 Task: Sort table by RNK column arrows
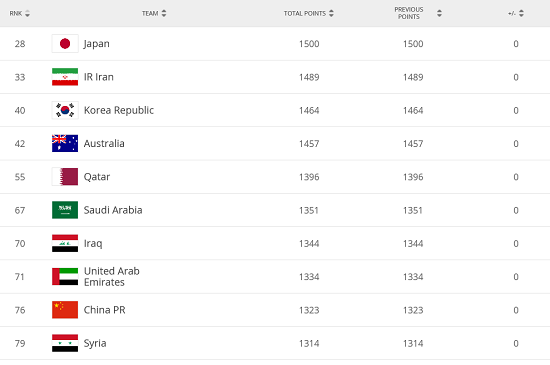[x=27, y=14]
